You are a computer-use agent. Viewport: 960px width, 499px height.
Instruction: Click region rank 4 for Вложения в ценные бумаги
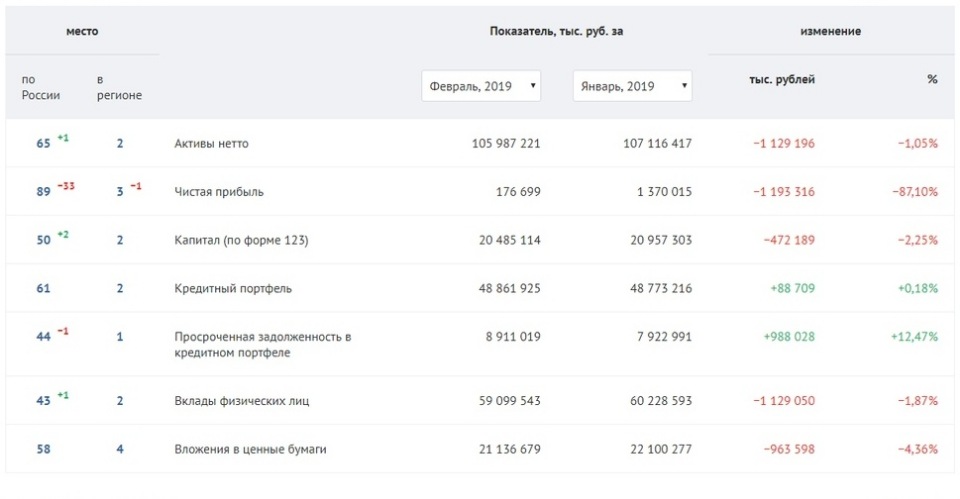(x=120, y=450)
